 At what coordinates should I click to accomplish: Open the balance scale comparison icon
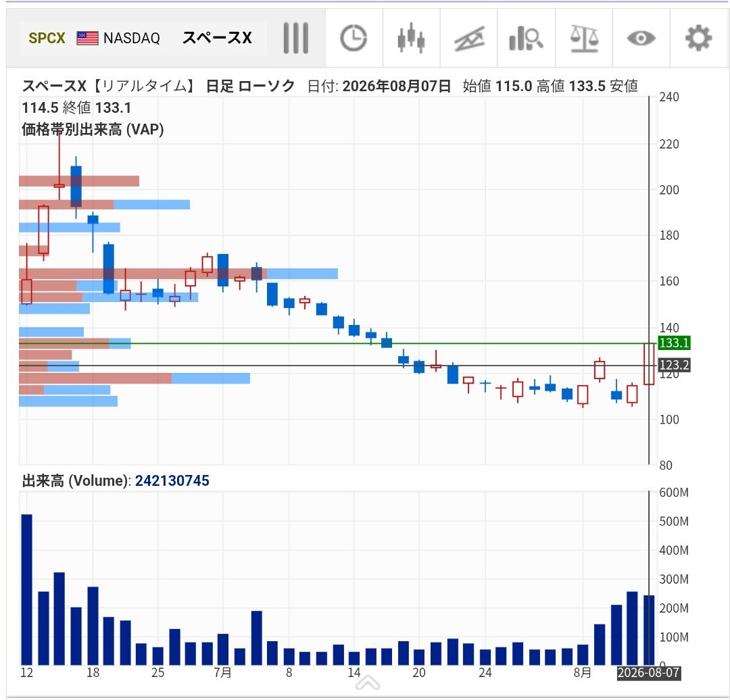coord(584,38)
